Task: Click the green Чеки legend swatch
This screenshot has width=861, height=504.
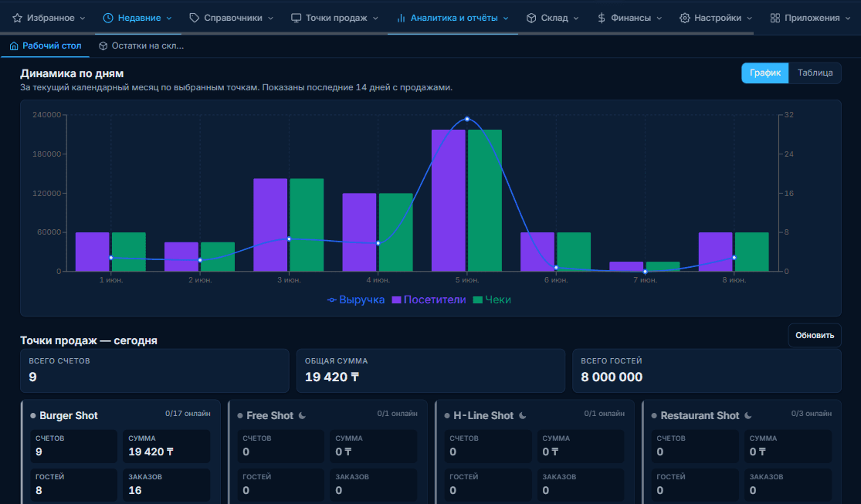Action: [x=478, y=299]
